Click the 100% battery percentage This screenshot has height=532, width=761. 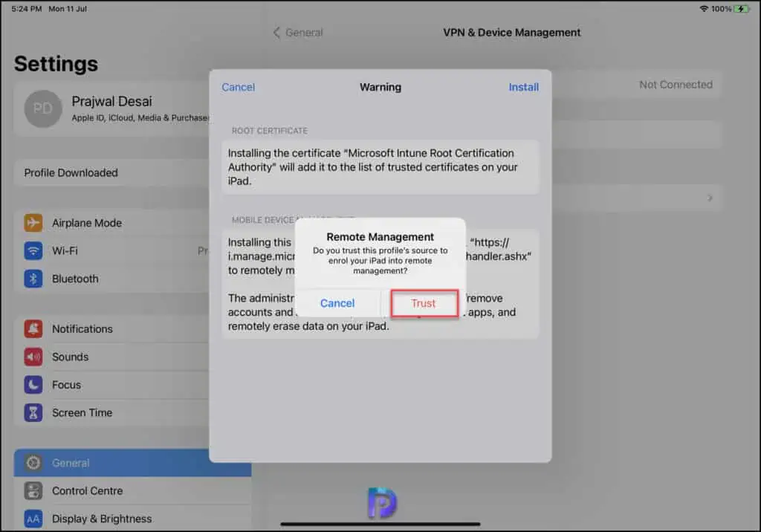click(x=721, y=9)
